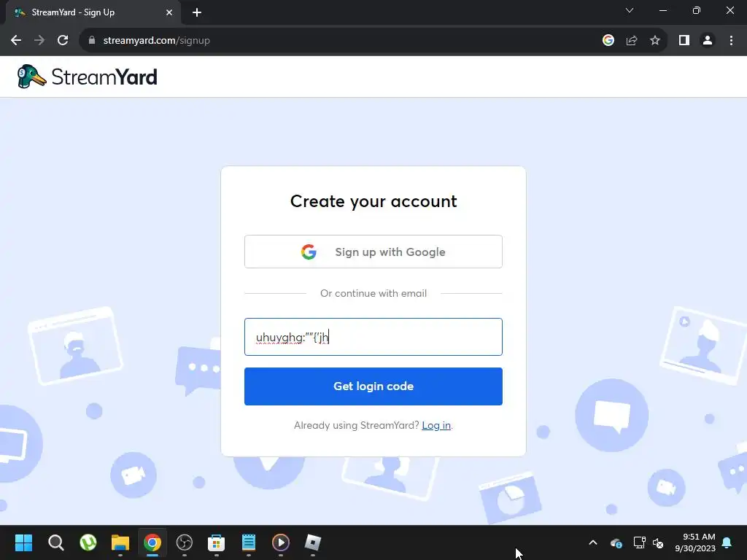The width and height of the screenshot is (747, 560).
Task: Click the StreamYard duck logo
Action: (31, 77)
